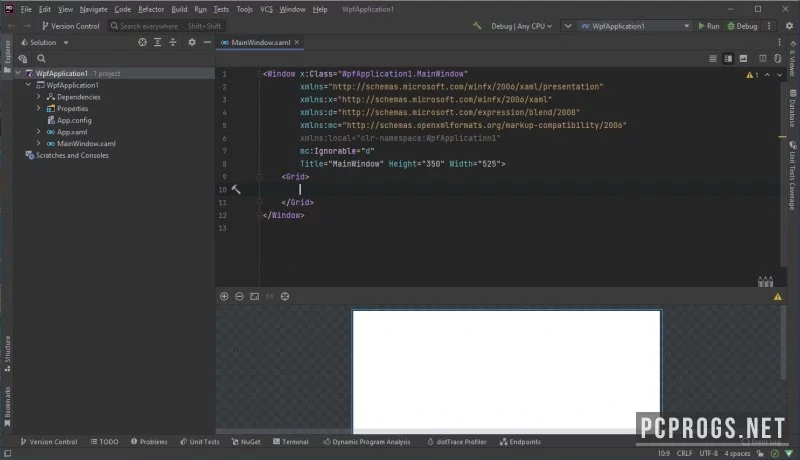Click the Locate/Select Opened File icon
This screenshot has height=460, width=800.
click(142, 42)
